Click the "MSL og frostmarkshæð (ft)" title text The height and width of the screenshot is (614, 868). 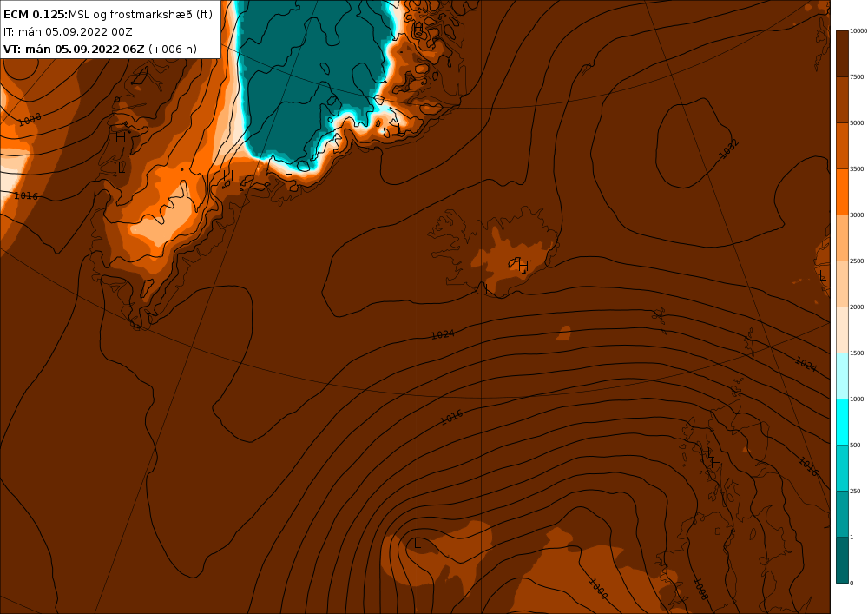[x=140, y=15]
